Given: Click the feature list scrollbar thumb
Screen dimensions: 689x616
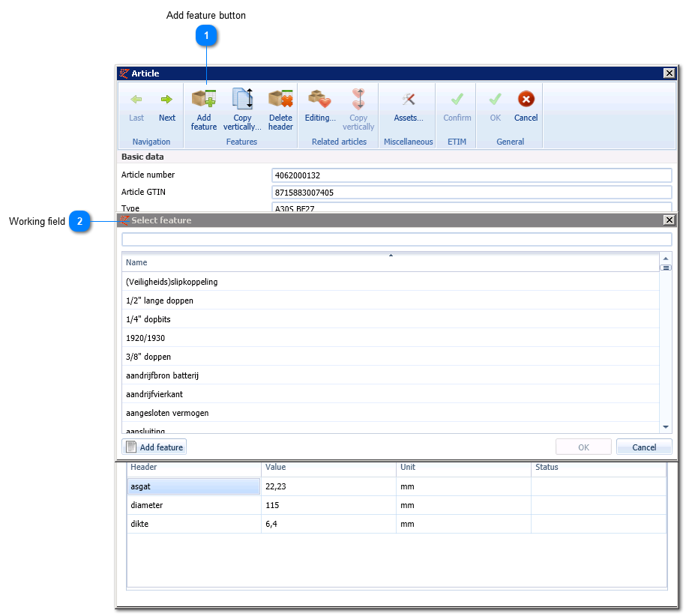Looking at the screenshot, I should pos(665,268).
